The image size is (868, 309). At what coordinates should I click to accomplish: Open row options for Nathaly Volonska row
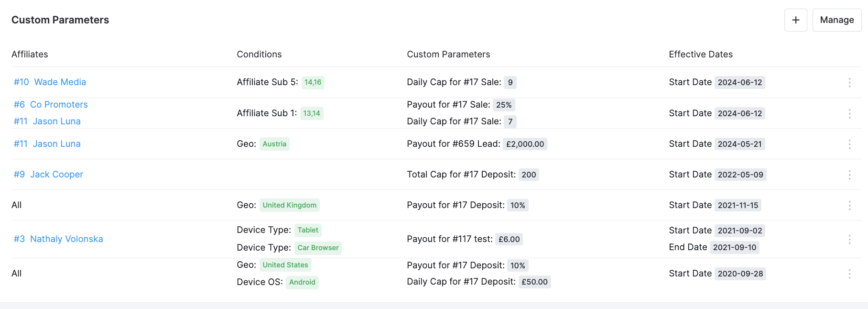pos(849,239)
